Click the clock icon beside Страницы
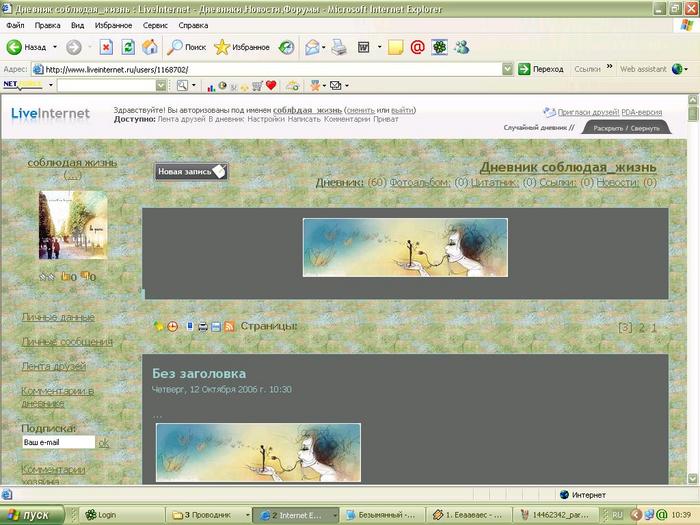Viewport: 700px width, 525px height. (x=173, y=327)
